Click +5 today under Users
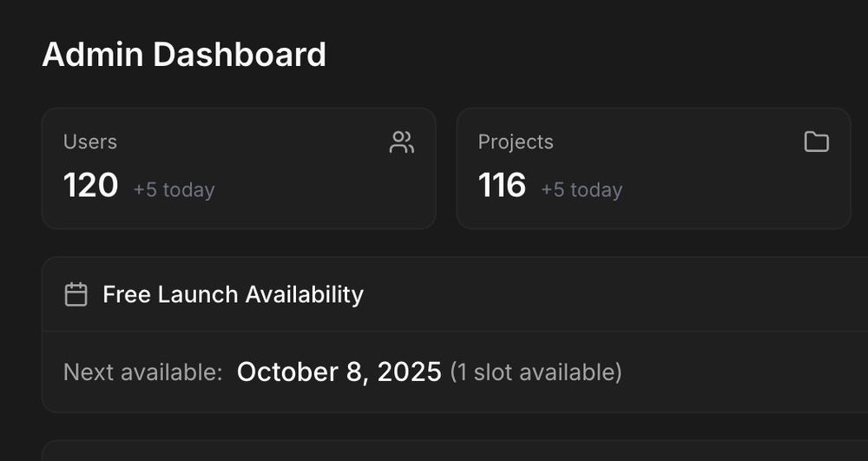The width and height of the screenshot is (868, 461). point(174,189)
